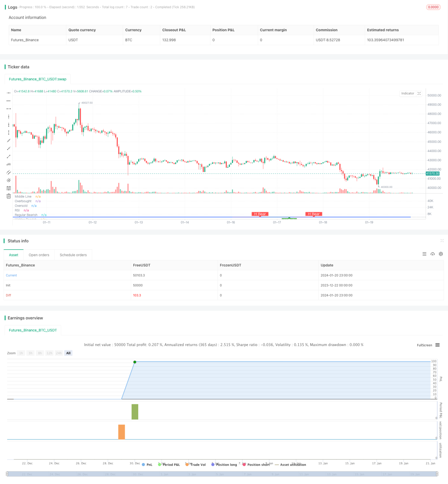Click the Diff row label in asset table
The width and height of the screenshot is (448, 484).
[8, 295]
